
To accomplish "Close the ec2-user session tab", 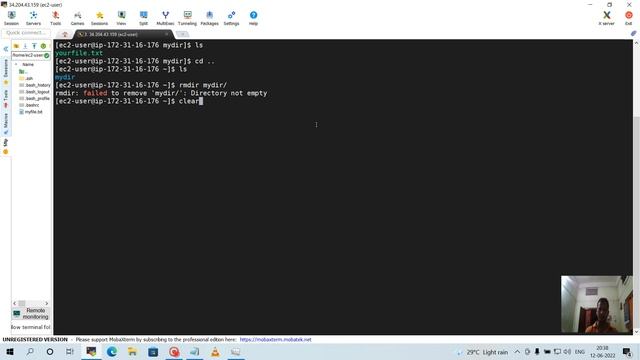I will coord(167,34).
